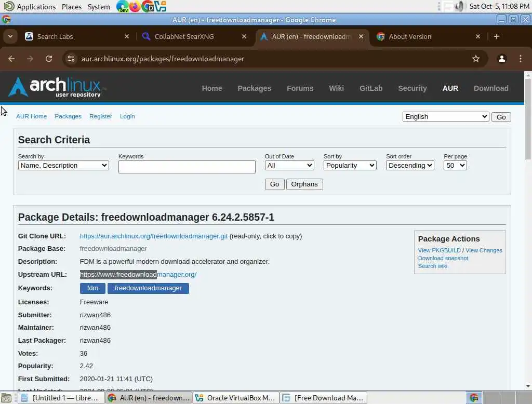The width and height of the screenshot is (532, 404).
Task: Open the Login link
Action: [x=127, y=116]
